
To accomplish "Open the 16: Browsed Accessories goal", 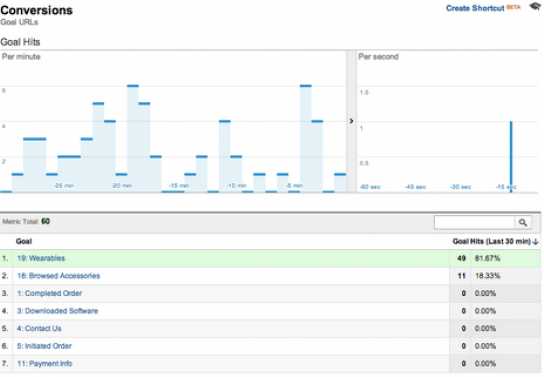I will point(59,276).
